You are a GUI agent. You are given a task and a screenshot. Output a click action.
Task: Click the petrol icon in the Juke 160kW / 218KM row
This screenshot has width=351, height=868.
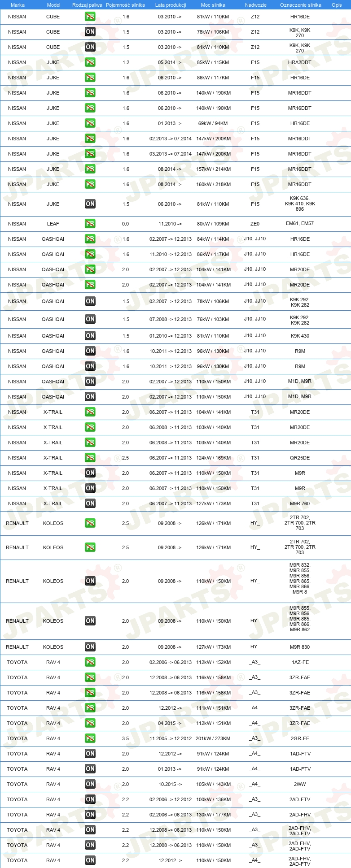(x=90, y=184)
